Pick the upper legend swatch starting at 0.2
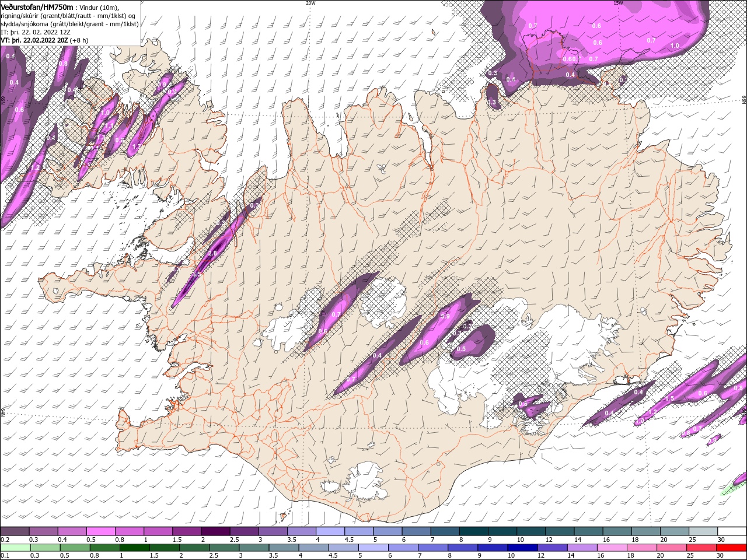 point(15,531)
